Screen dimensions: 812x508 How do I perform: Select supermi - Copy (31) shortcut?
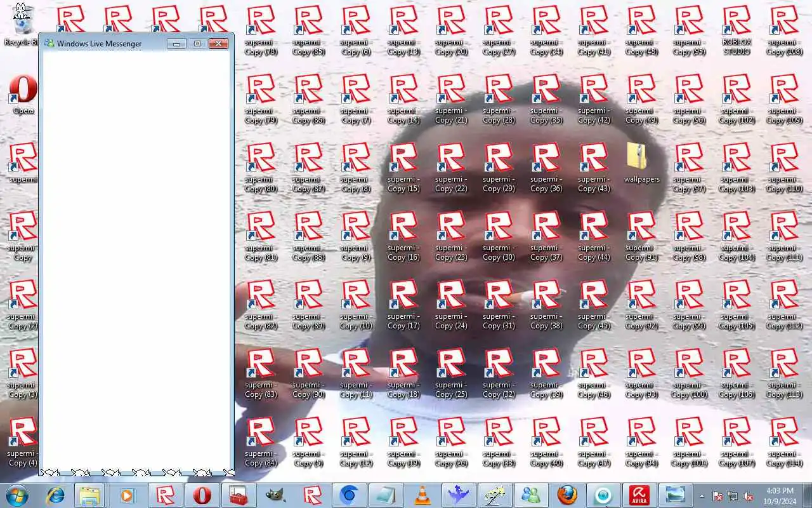coord(499,304)
